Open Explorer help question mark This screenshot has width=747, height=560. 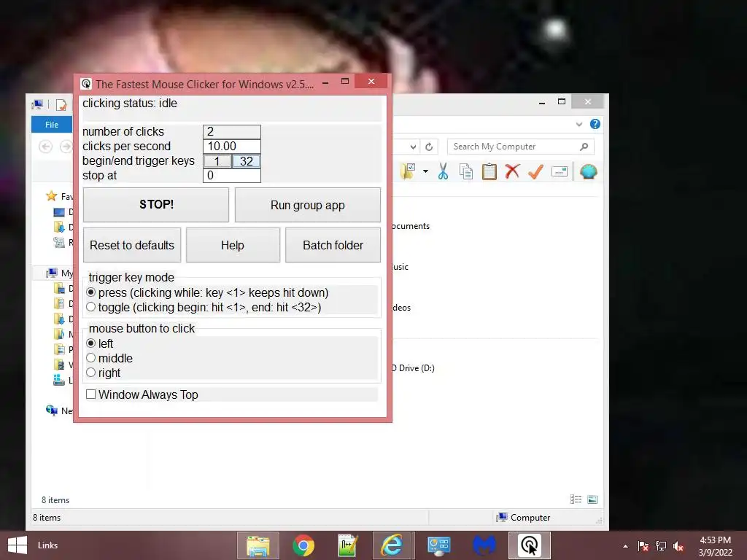[595, 124]
